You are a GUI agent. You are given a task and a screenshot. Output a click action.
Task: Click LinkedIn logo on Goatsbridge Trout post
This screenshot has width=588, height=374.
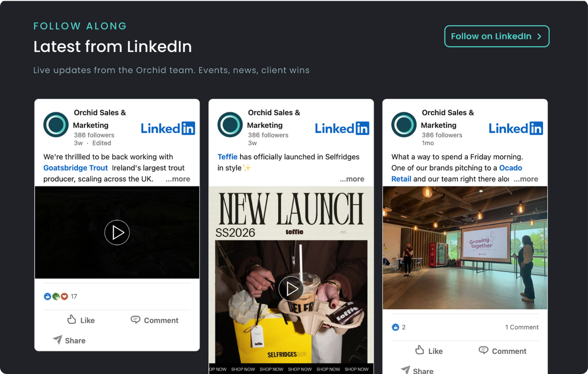coord(168,128)
